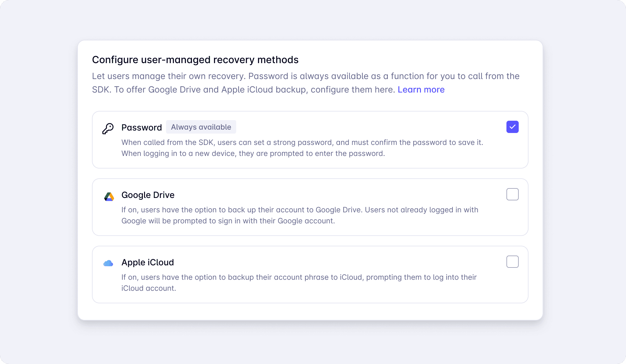626x364 pixels.
Task: Select the Password method title
Action: [142, 127]
